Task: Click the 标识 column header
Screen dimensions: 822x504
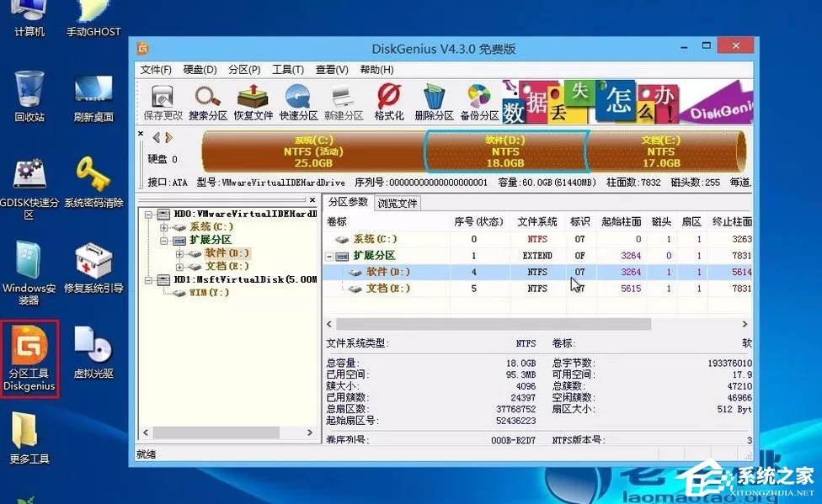Action: [x=579, y=221]
